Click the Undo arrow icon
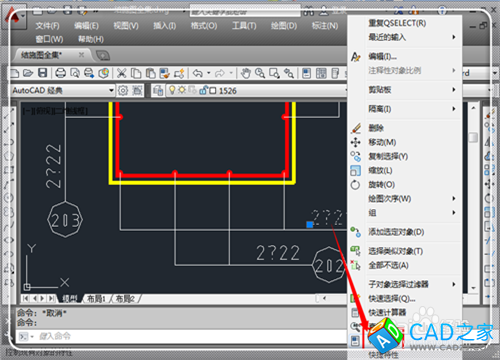Screen dimensions: 500x360 (198, 73)
